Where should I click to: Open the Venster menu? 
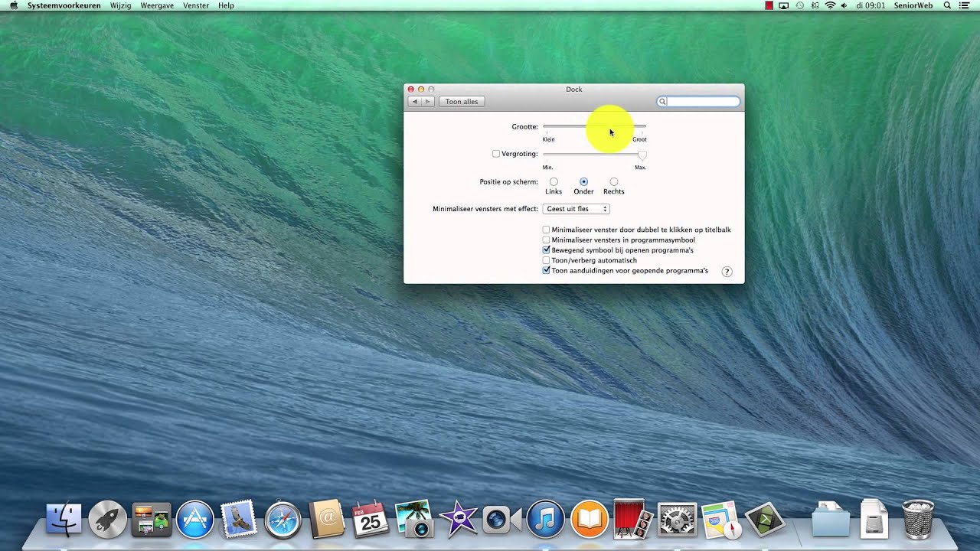pos(196,5)
